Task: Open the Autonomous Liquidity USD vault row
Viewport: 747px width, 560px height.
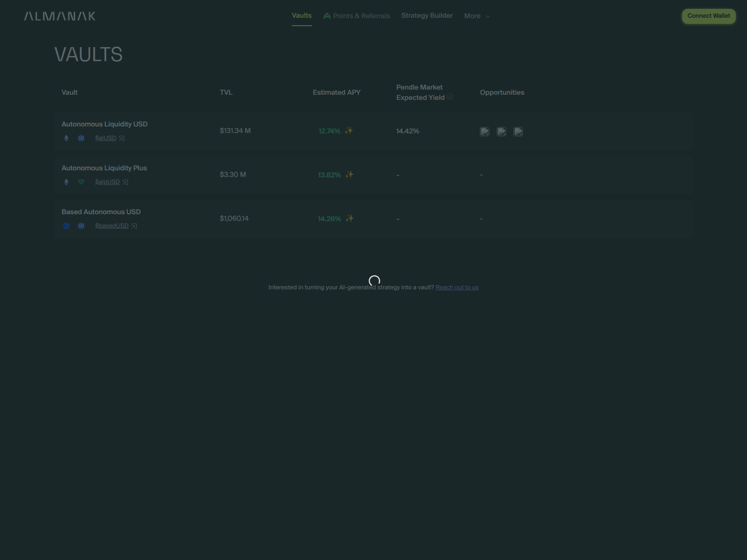Action: (373, 131)
